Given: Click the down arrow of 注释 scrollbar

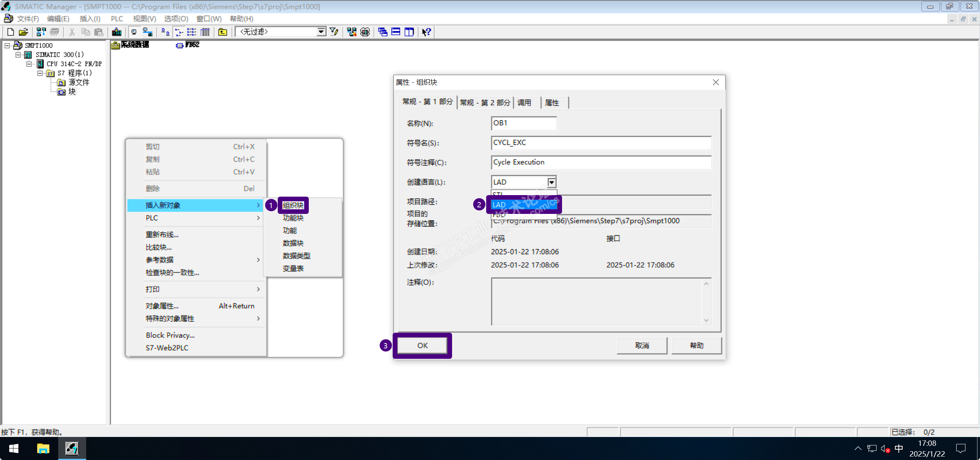Looking at the screenshot, I should (706, 320).
